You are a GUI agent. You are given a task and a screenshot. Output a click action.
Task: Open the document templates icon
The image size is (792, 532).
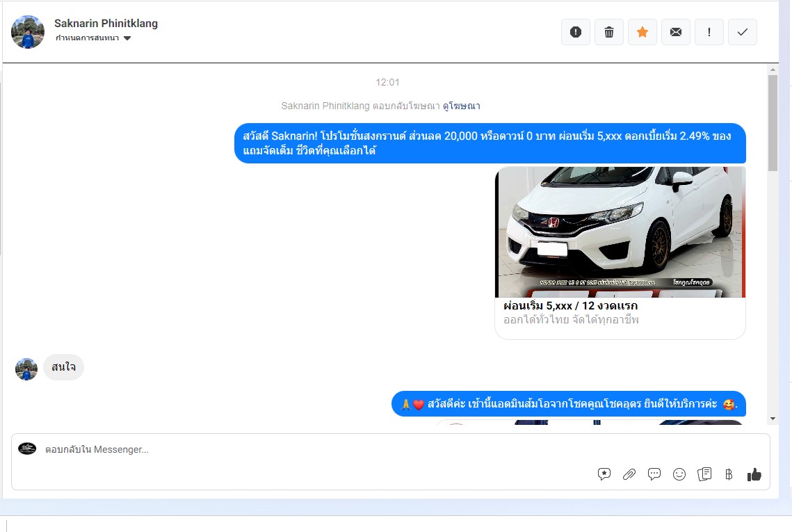click(x=704, y=474)
